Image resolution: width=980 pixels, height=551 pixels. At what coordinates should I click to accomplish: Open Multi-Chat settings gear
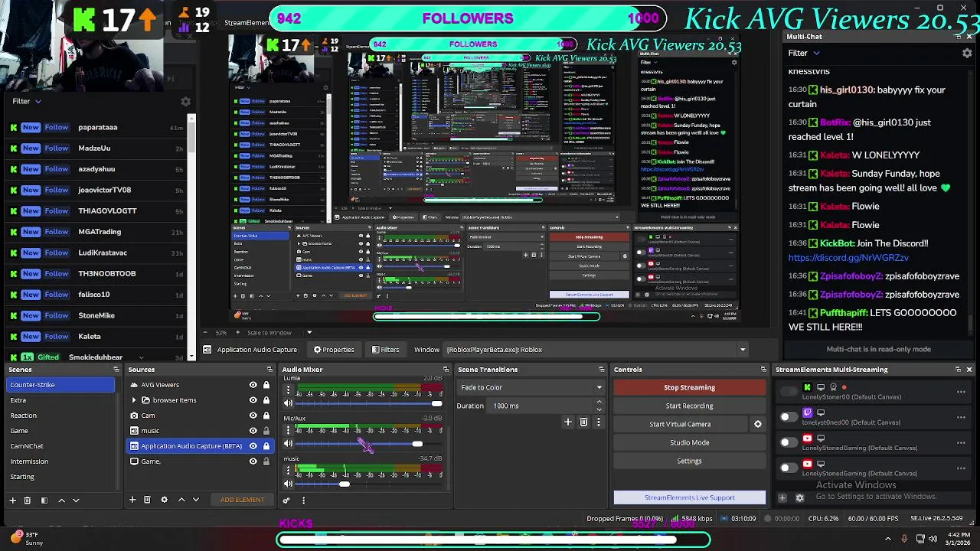(x=967, y=53)
